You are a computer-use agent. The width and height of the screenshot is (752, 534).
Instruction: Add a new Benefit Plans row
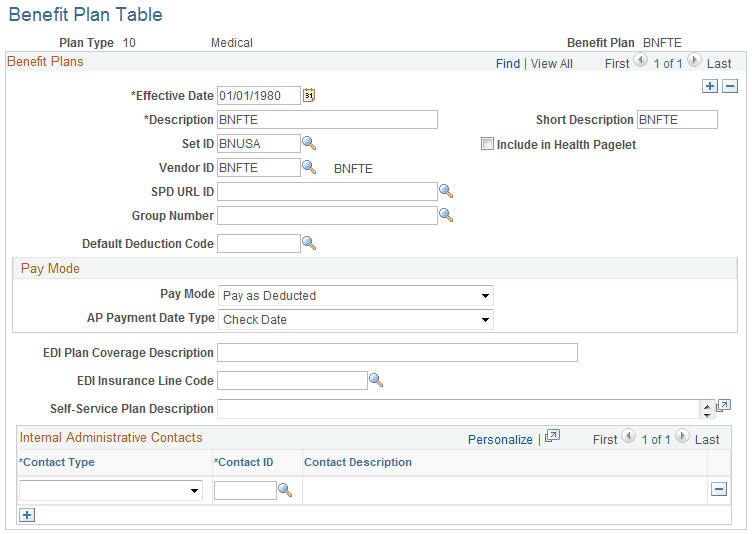click(x=710, y=86)
